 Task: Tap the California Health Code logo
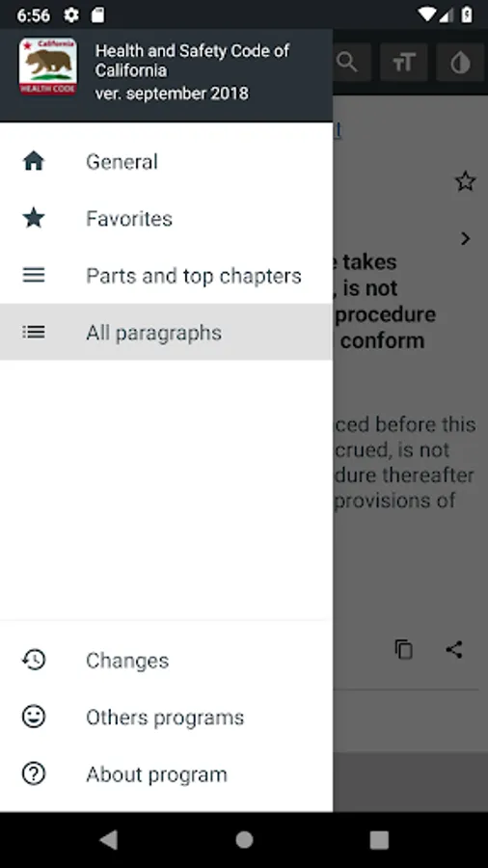coord(48,67)
